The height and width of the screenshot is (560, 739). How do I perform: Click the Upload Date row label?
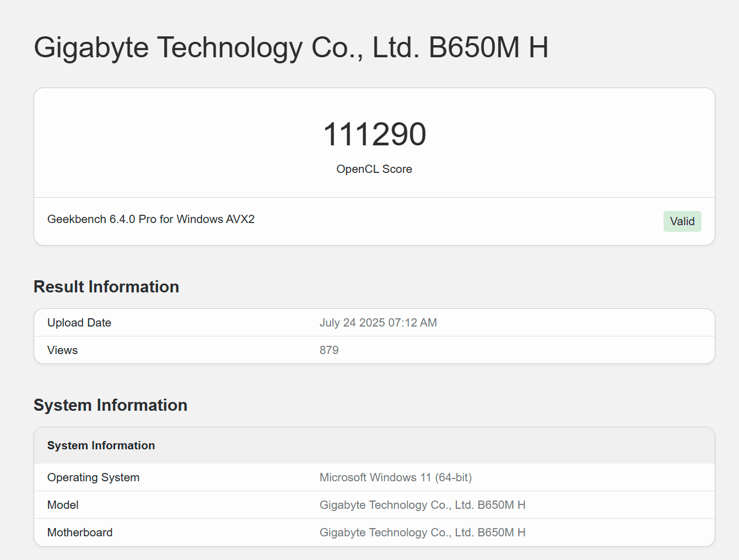79,323
